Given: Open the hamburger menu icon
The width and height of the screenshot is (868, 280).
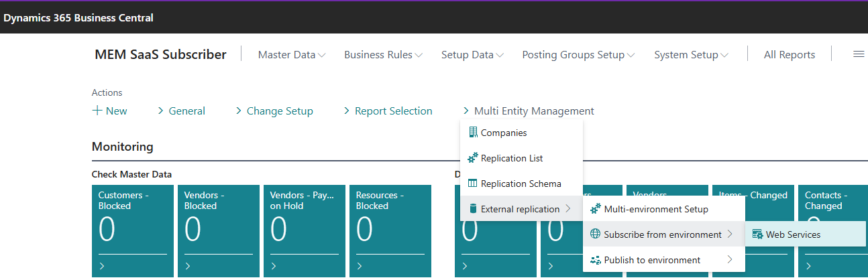Looking at the screenshot, I should [858, 54].
